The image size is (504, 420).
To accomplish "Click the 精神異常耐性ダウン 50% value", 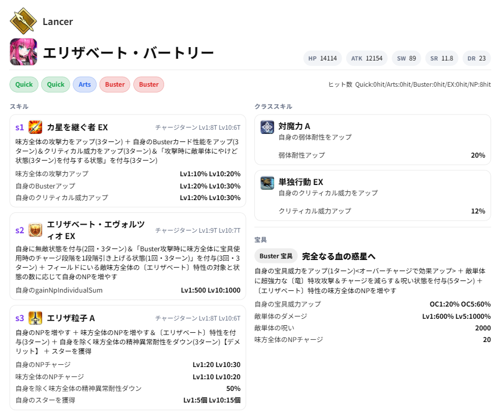I will point(233,389).
